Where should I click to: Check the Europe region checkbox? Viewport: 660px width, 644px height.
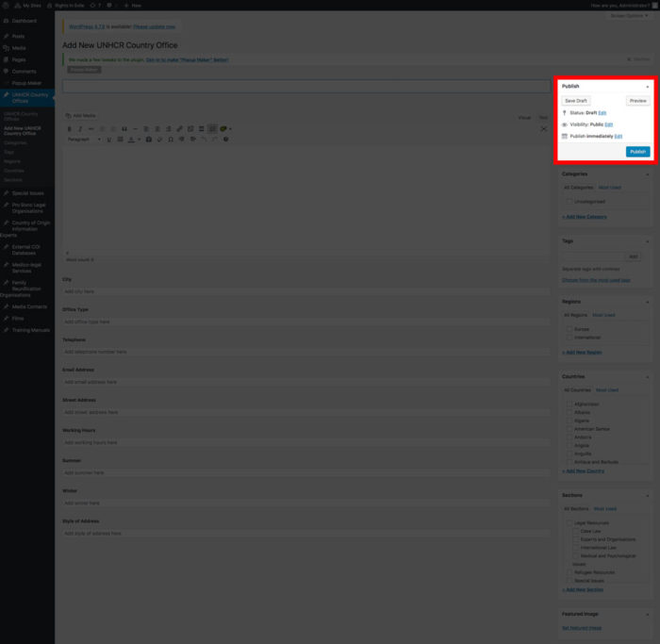[569, 329]
